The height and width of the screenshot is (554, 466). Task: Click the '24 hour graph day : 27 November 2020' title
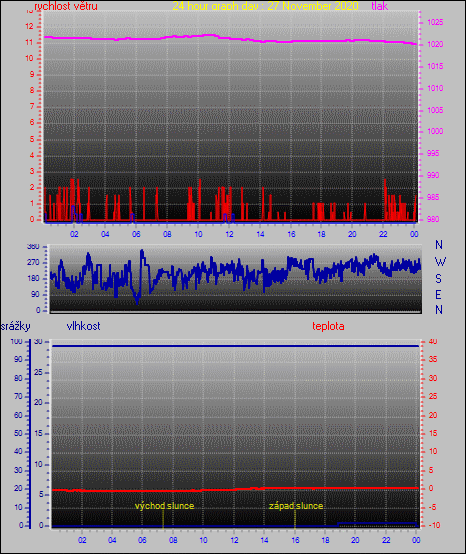click(x=265, y=6)
